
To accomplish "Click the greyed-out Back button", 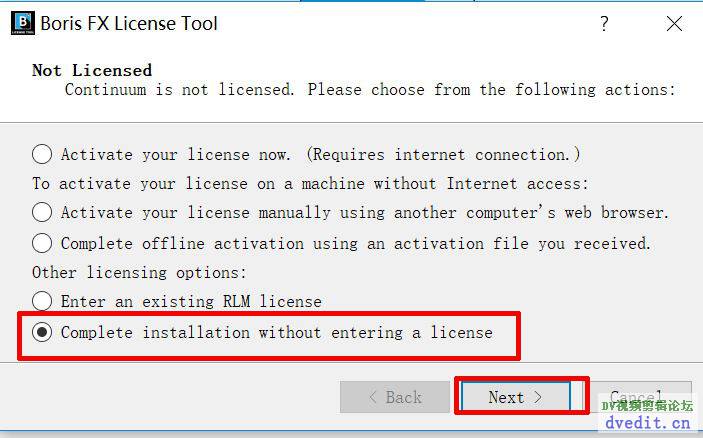I will click(394, 397).
